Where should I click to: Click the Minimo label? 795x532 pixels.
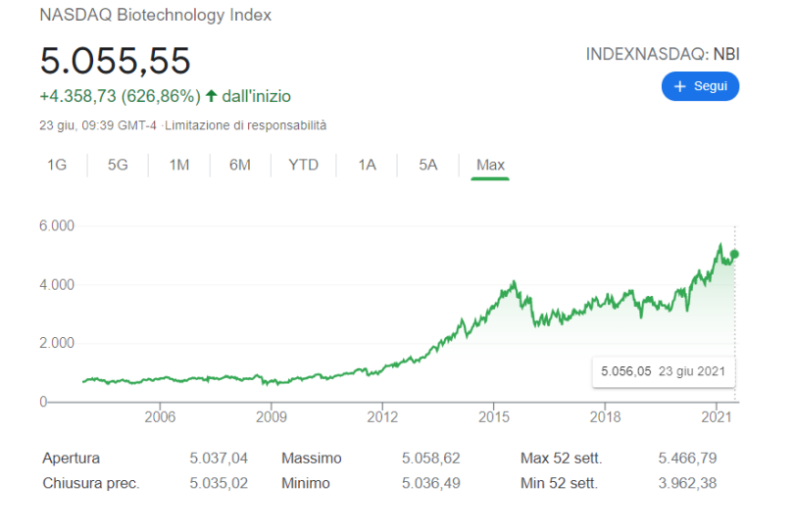tap(306, 483)
